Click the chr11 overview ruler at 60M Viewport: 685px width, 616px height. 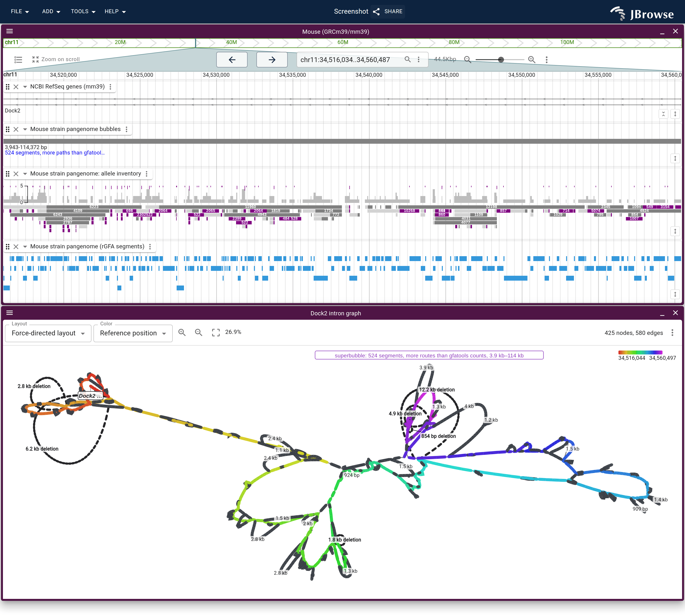click(x=342, y=42)
